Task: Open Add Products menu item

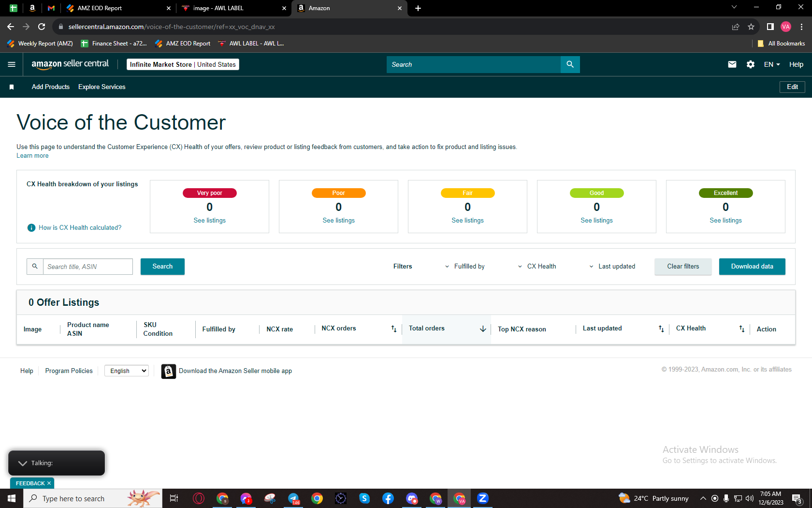Action: pyautogui.click(x=51, y=87)
